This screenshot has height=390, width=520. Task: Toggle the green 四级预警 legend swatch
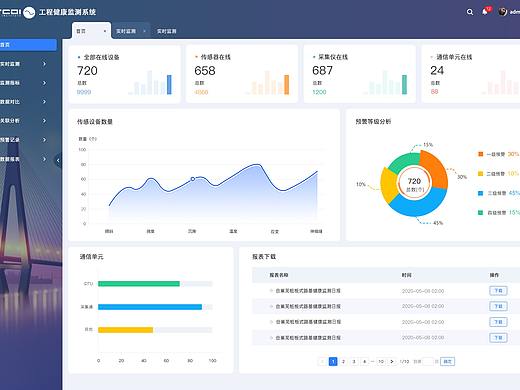[x=480, y=212]
